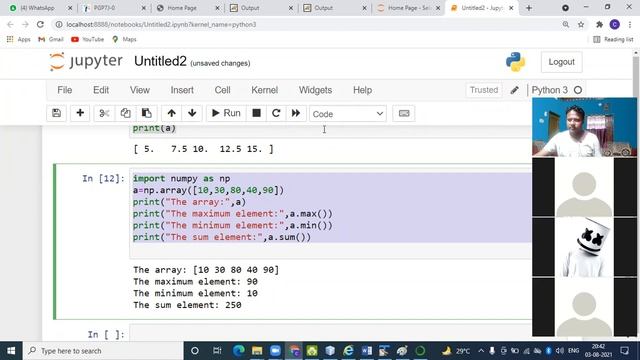640x360 pixels.
Task: Open the browser zoom magnifier icon
Action: click(x=566, y=24)
